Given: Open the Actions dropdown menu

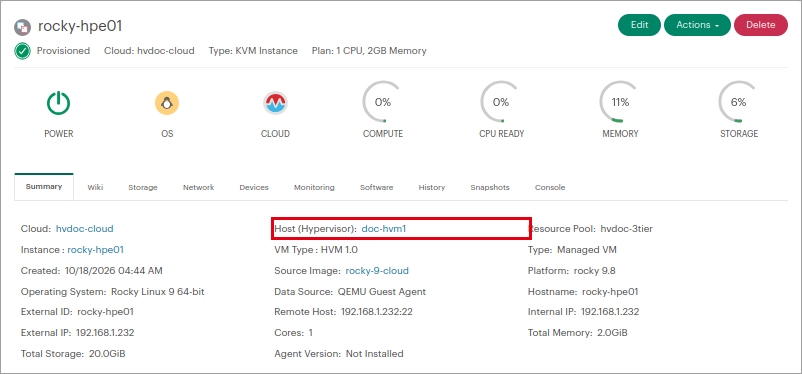Looking at the screenshot, I should click(697, 25).
